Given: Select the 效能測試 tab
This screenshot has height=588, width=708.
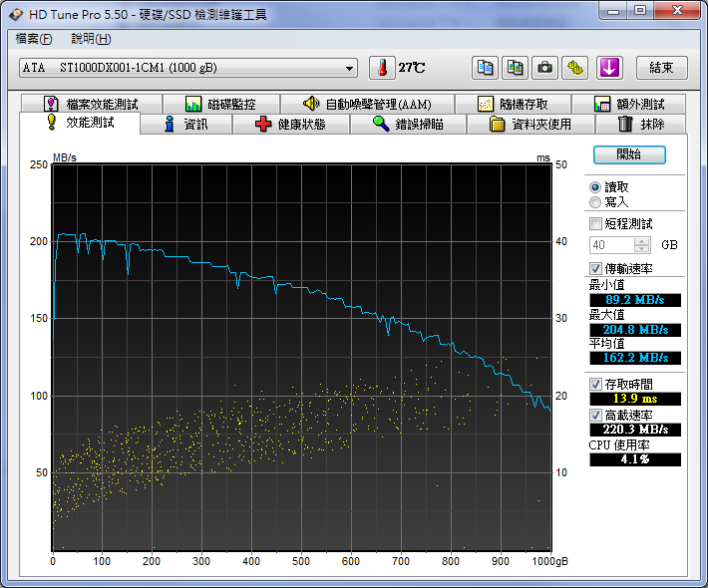Looking at the screenshot, I should 80,123.
